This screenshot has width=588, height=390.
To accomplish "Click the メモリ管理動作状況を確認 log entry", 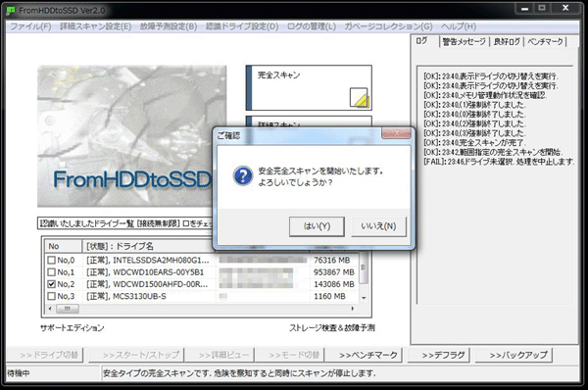I will pos(485,95).
